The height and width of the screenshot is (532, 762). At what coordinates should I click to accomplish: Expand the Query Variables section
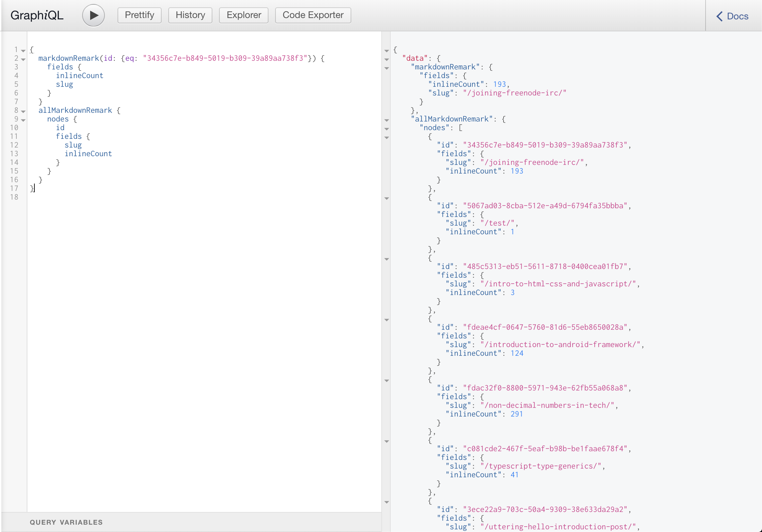(x=66, y=522)
